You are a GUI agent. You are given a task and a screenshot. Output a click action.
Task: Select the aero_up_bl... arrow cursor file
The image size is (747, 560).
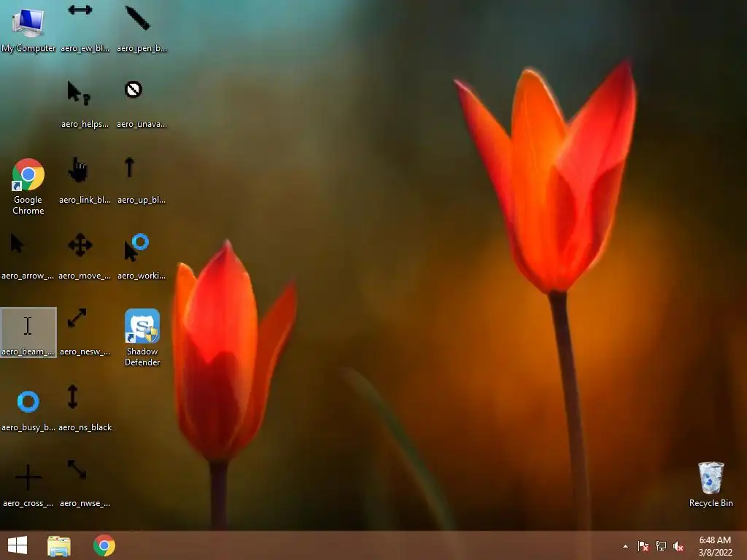tap(142, 180)
